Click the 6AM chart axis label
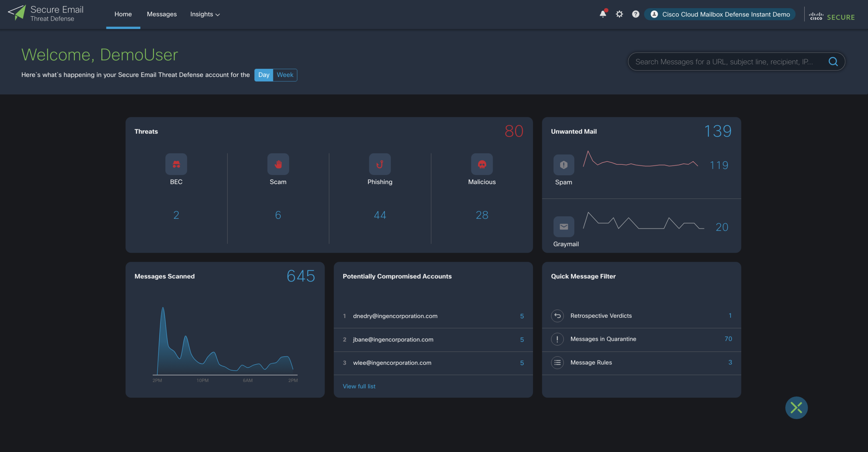Screen dimensions: 868x452 248,380
